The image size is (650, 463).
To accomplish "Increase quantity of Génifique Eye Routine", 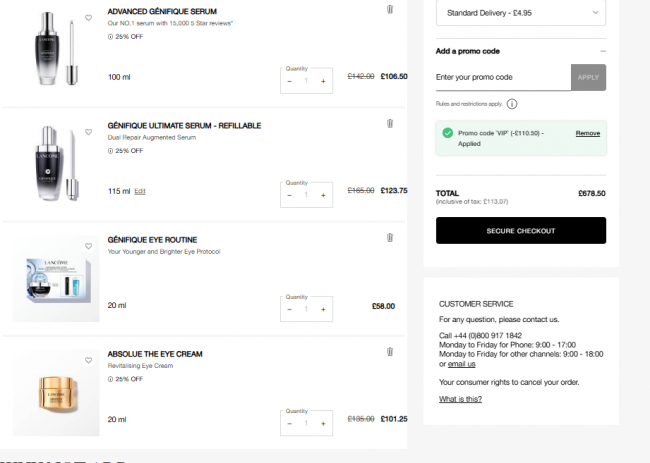I will [323, 309].
